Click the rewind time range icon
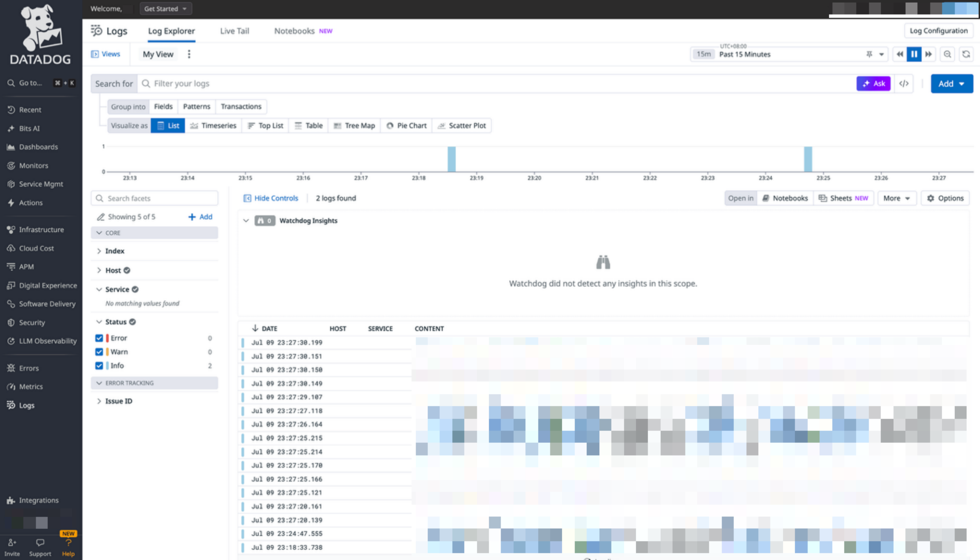 click(x=899, y=54)
